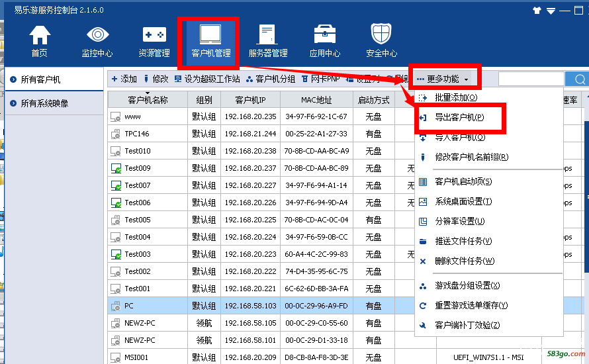Select the Test010 client row
Viewport: 589px width, 364px height.
tap(261, 151)
